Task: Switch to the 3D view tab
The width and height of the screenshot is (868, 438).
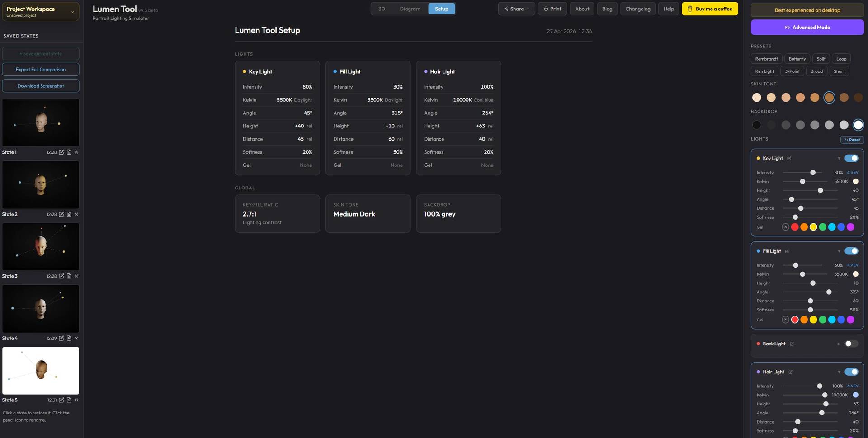Action: (x=382, y=9)
